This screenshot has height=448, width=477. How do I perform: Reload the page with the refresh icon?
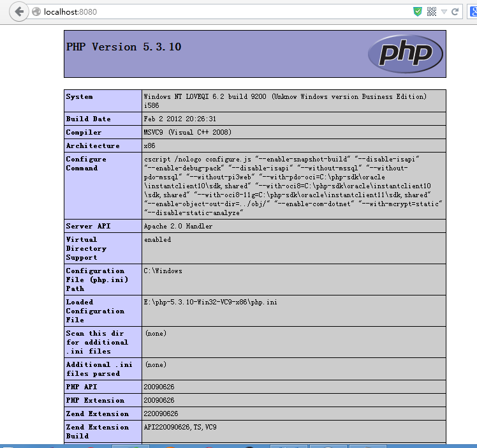click(455, 12)
